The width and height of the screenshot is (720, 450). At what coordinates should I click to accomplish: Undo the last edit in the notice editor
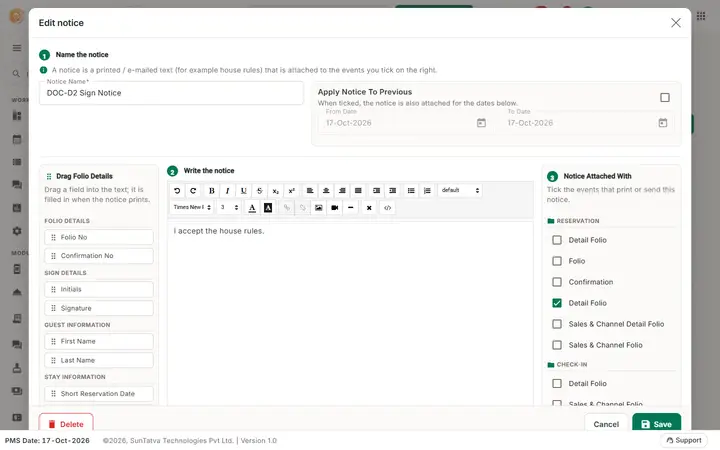[177, 191]
